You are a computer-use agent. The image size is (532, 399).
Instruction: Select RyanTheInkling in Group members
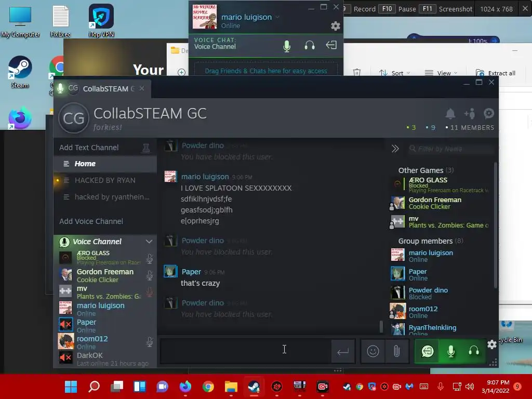440,329
